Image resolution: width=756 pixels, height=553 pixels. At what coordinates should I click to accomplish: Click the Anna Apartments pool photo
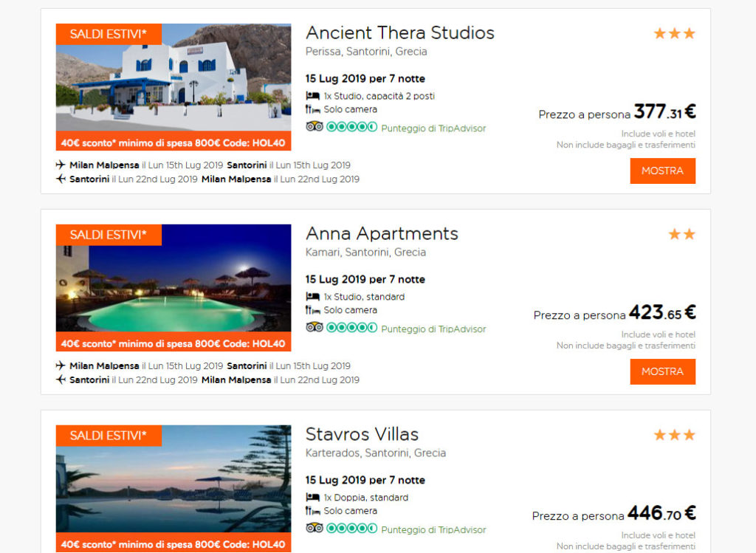pyautogui.click(x=173, y=288)
